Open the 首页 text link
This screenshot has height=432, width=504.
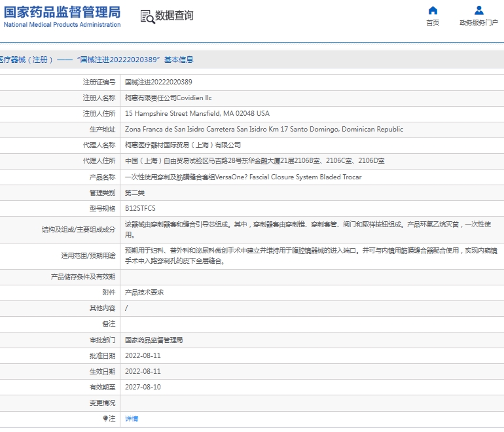(433, 22)
